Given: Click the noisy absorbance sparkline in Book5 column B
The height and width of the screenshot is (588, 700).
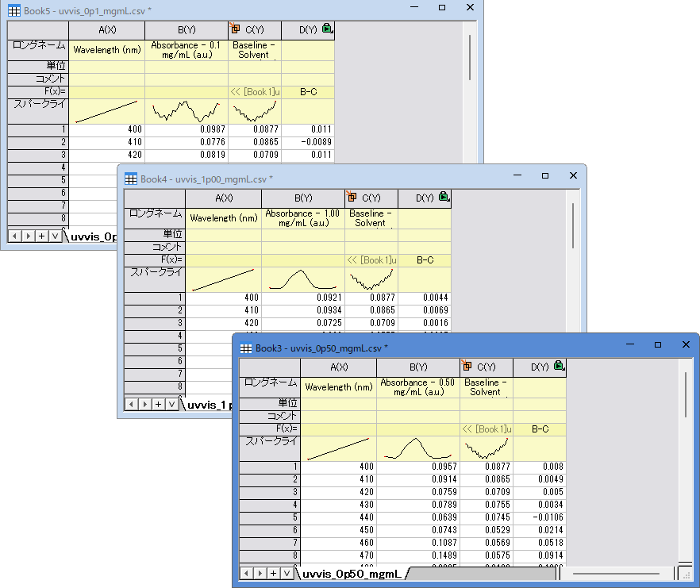Looking at the screenshot, I should click(187, 111).
